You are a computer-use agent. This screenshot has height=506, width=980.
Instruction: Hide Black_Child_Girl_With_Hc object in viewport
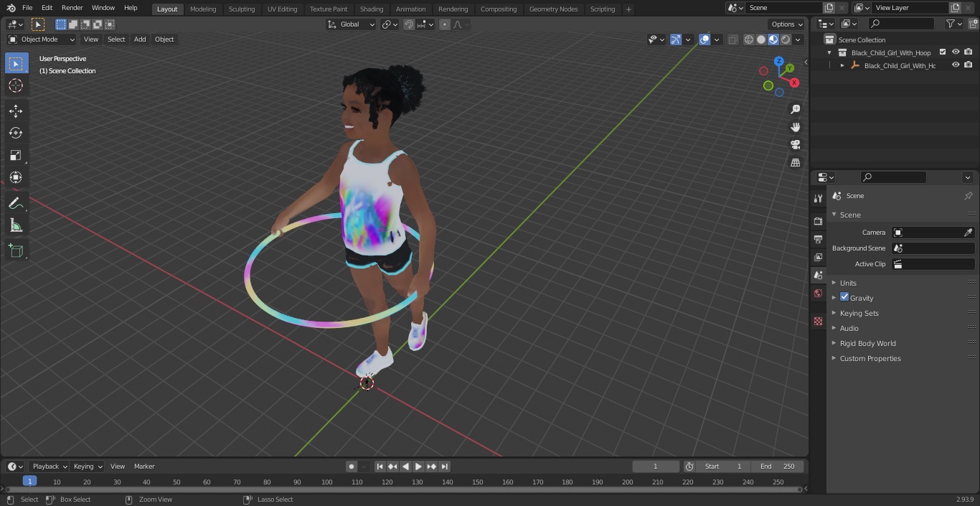click(956, 65)
